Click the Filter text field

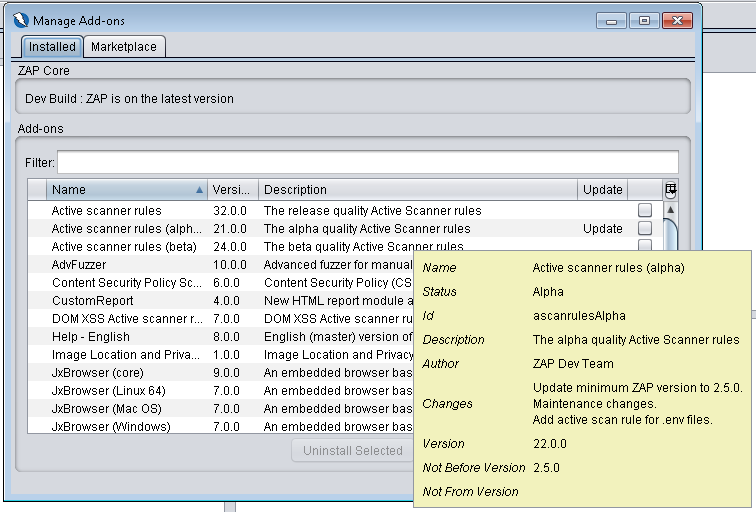368,162
